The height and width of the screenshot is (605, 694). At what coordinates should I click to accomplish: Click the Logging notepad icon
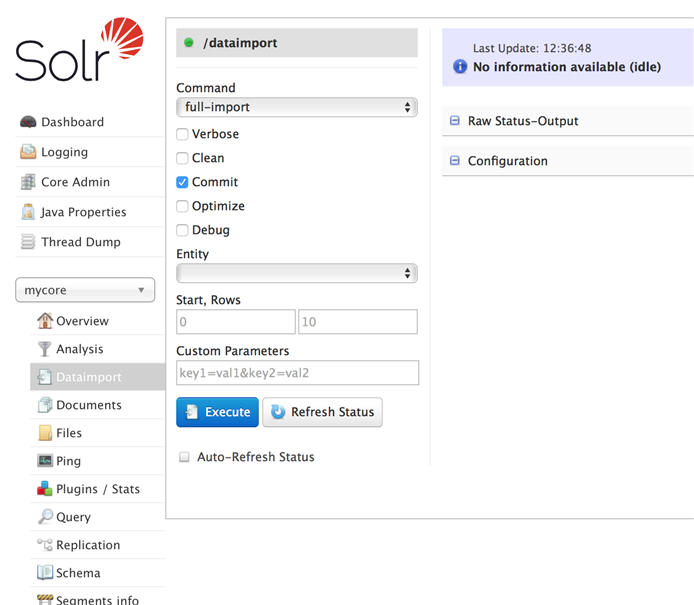coord(28,152)
